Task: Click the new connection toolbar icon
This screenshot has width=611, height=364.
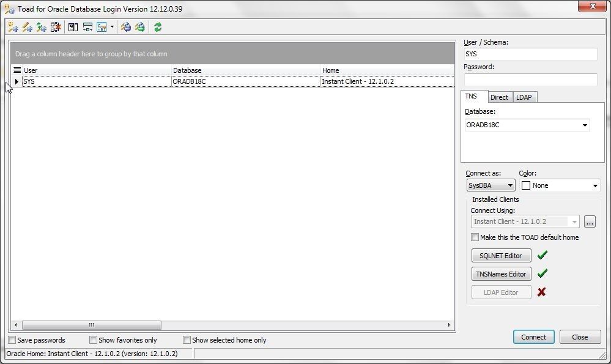Action: pyautogui.click(x=13, y=27)
